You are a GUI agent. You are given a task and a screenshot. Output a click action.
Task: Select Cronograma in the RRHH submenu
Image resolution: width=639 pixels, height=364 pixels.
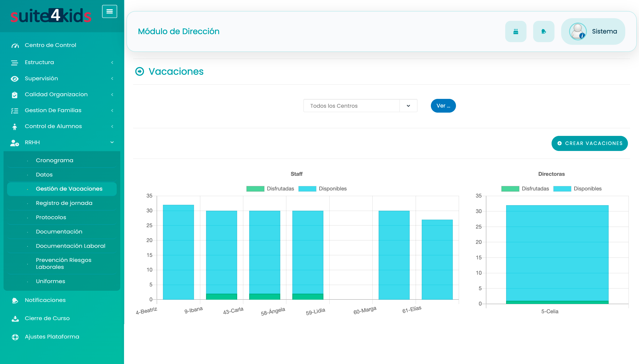pyautogui.click(x=55, y=160)
